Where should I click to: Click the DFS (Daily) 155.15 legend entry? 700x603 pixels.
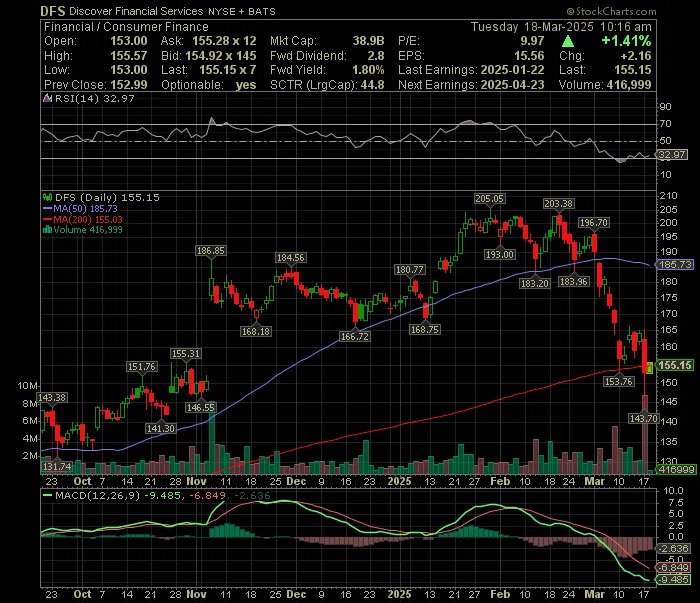pyautogui.click(x=107, y=197)
